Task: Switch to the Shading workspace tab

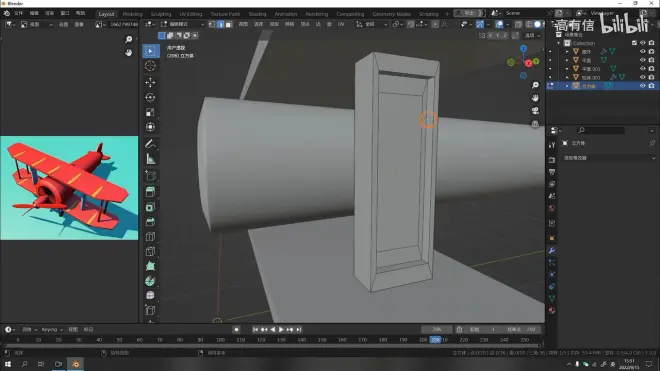Action: pyautogui.click(x=257, y=14)
